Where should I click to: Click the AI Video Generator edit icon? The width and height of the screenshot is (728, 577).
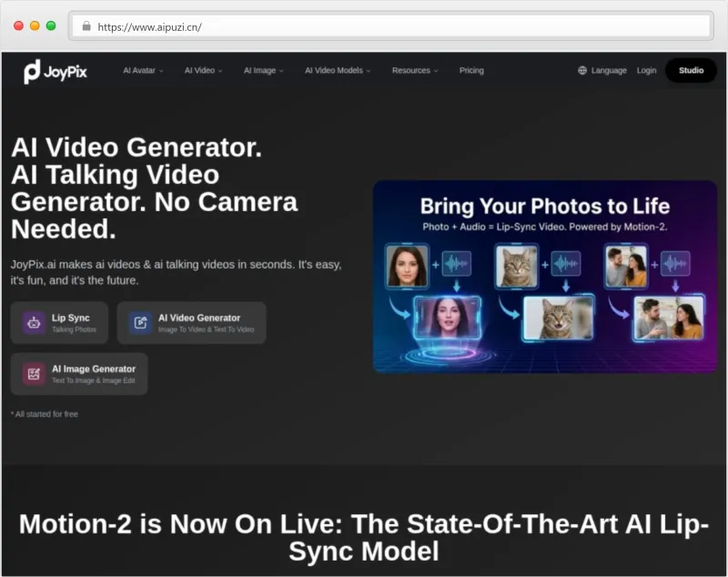pos(140,322)
